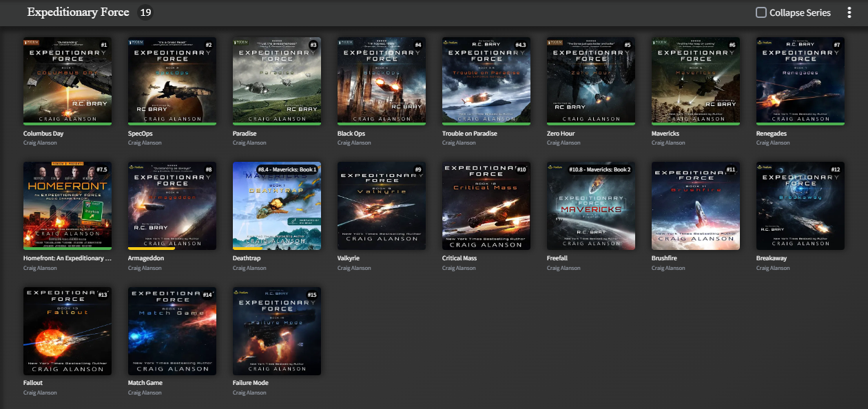Open the Zero Hour book cover

[x=591, y=81]
